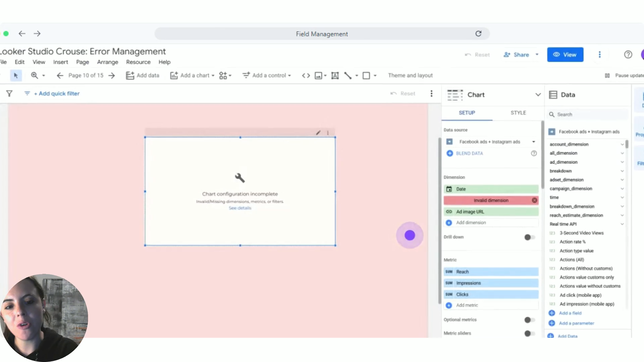Switch to the STYLE tab
The width and height of the screenshot is (644, 362).
(518, 113)
